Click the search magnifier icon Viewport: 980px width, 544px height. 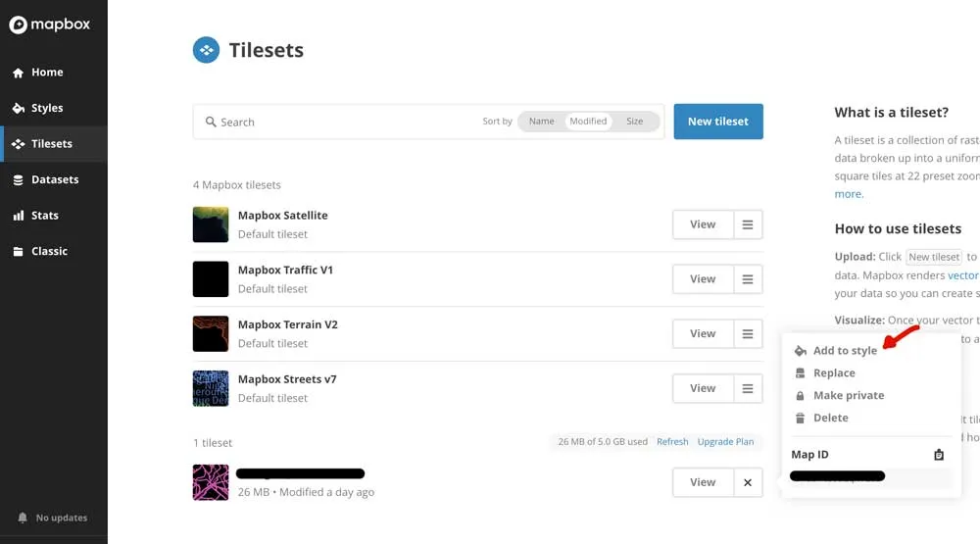pyautogui.click(x=211, y=122)
